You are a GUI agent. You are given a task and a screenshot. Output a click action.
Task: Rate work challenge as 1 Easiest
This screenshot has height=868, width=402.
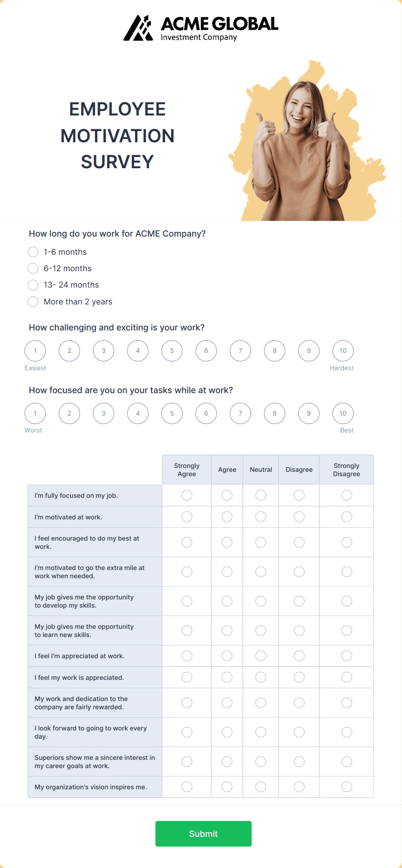point(35,351)
